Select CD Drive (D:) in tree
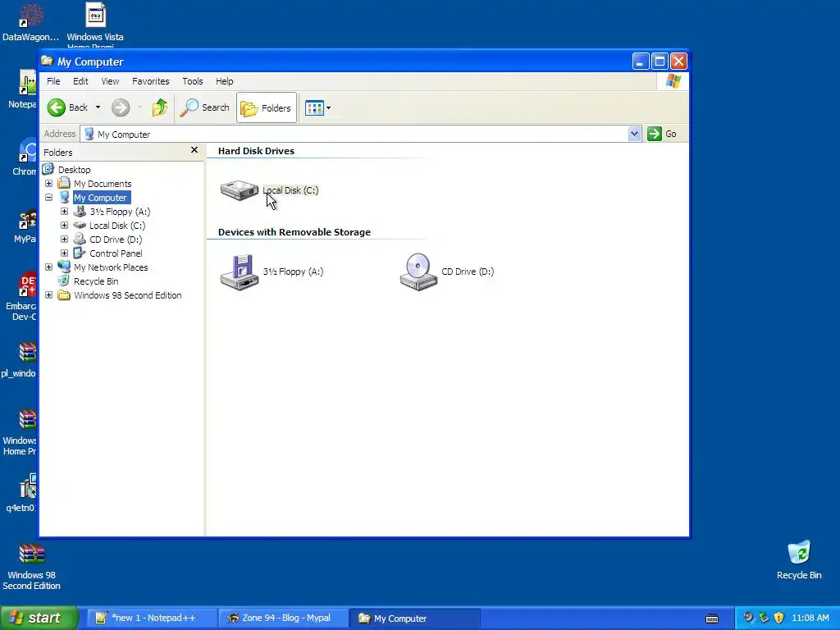Screen dimensions: 840x630 (x=116, y=240)
